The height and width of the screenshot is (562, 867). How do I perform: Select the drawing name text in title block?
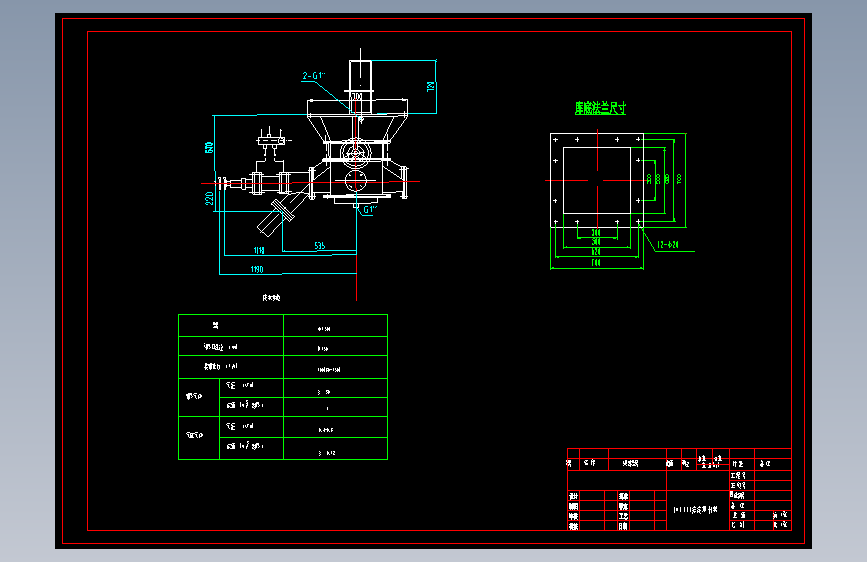click(x=695, y=510)
